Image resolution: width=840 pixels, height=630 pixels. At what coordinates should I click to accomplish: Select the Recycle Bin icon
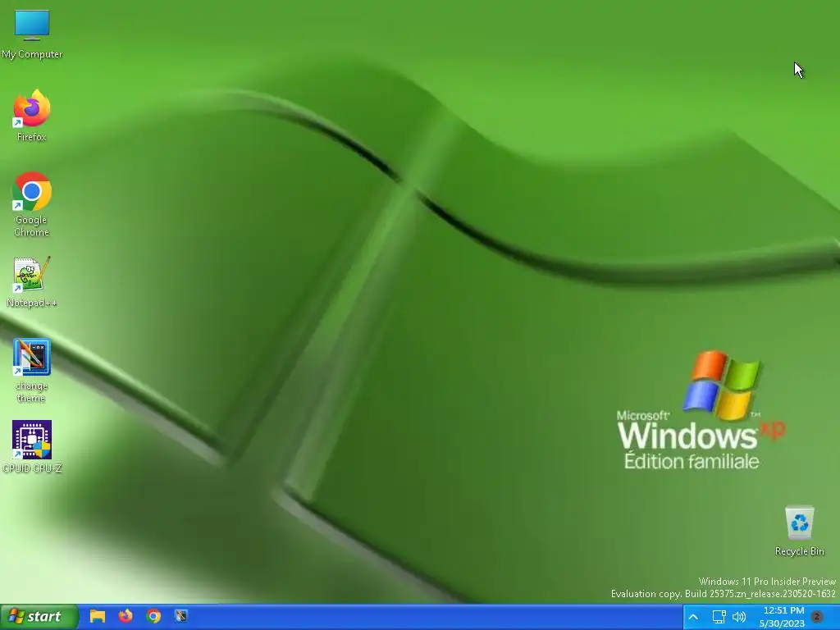[x=799, y=531]
